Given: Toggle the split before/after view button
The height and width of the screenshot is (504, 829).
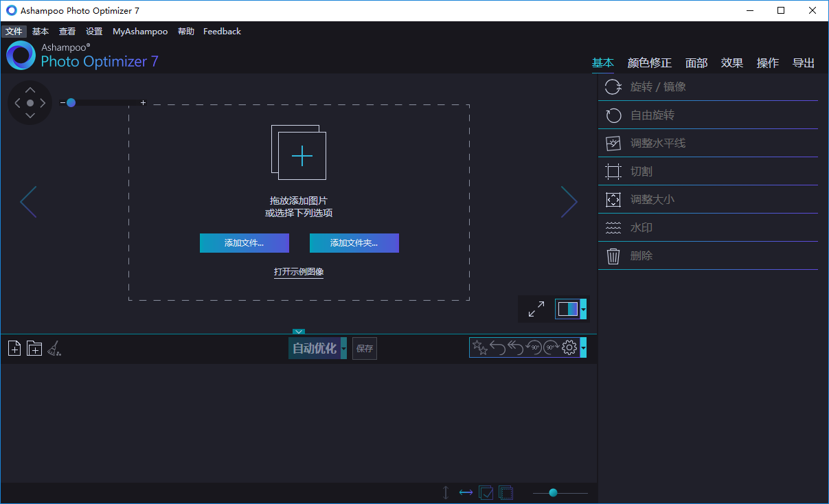Looking at the screenshot, I should point(567,309).
